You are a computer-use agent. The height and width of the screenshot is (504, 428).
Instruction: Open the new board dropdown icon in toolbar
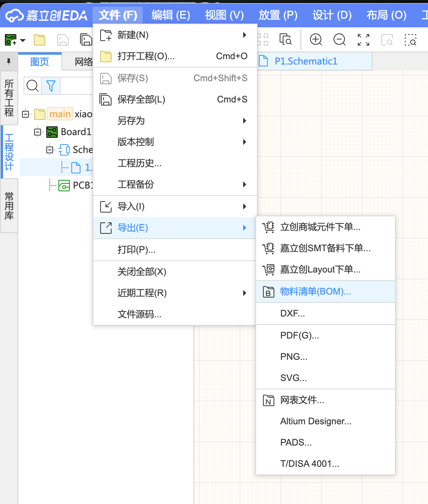(x=11, y=39)
